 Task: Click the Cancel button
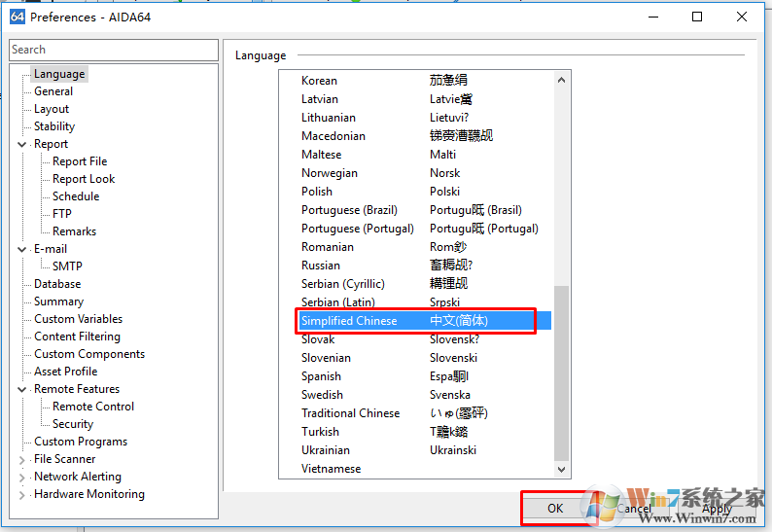pyautogui.click(x=634, y=509)
